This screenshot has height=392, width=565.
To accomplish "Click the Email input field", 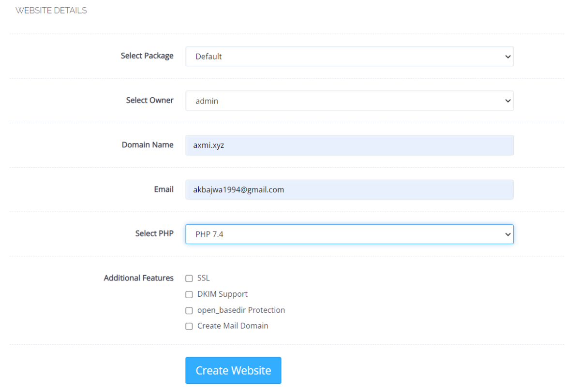I will (x=349, y=189).
